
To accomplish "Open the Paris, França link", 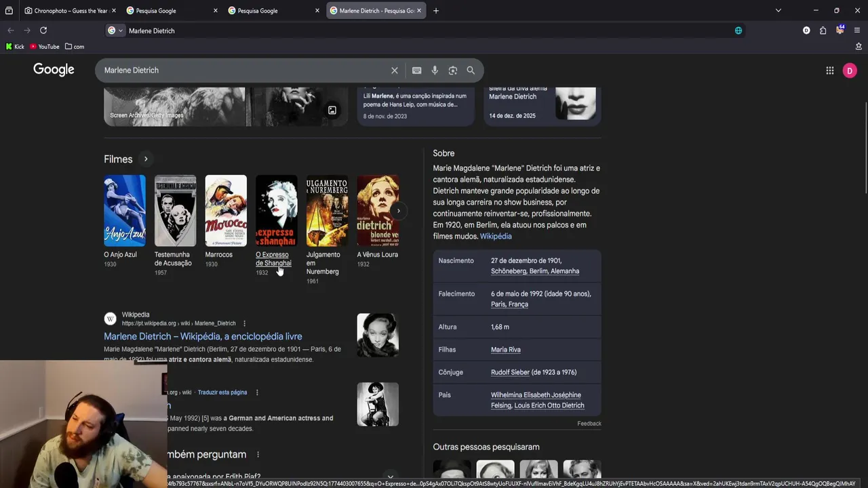I will 509,304.
